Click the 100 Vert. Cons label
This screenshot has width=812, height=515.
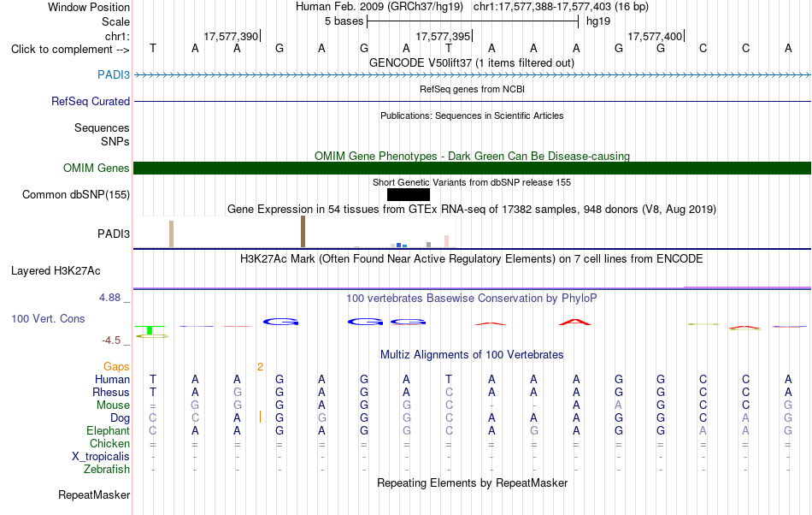48,318
